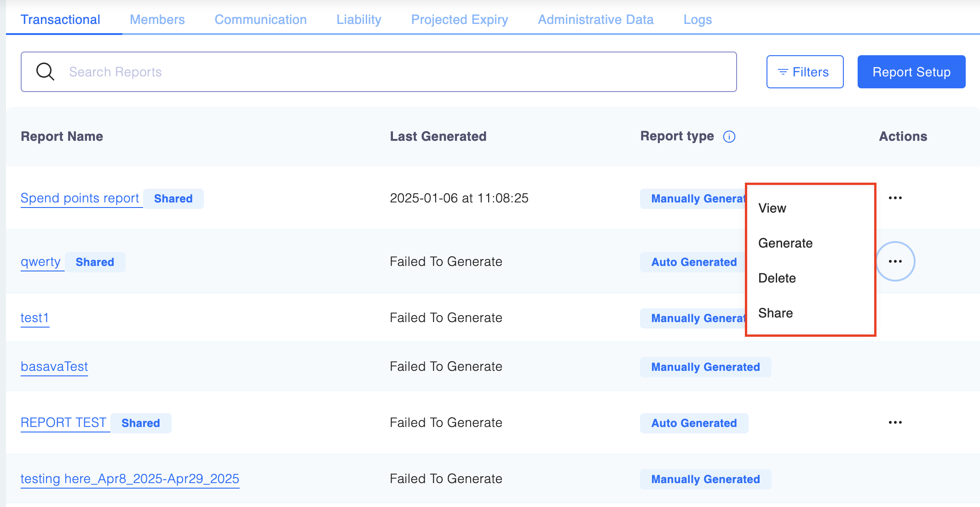Open the Spend points report link
Image resolution: width=980 pixels, height=507 pixels.
tap(80, 198)
